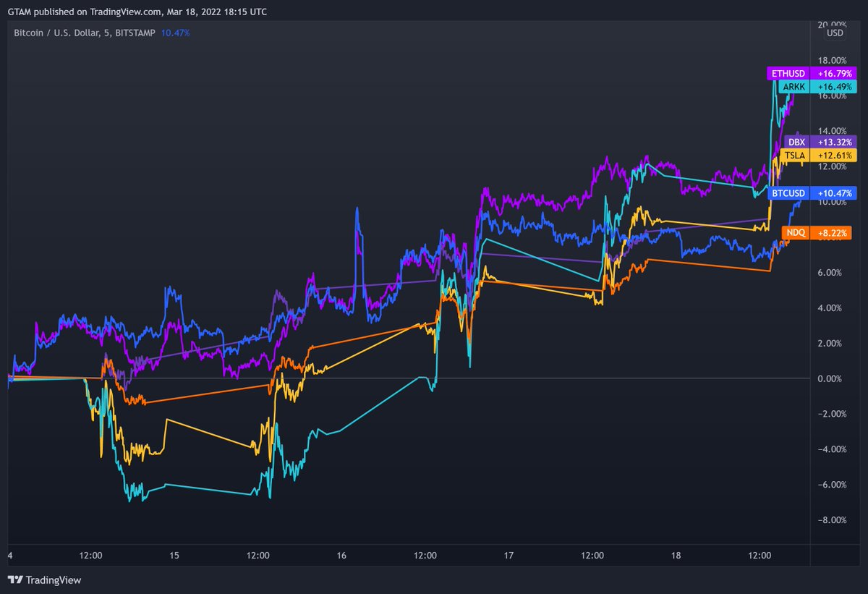The height and width of the screenshot is (594, 868).
Task: Click the 0.00% axis label
Action: point(831,378)
